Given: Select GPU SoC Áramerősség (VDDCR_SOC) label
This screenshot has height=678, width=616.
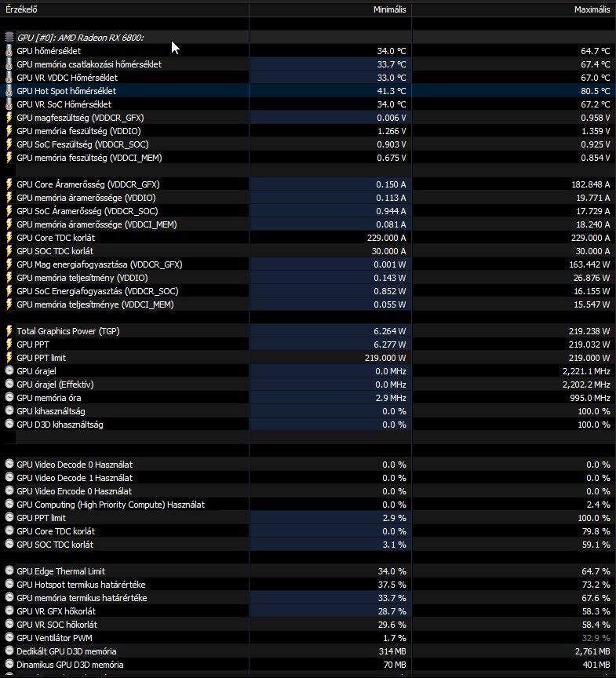Looking at the screenshot, I should 87,211.
